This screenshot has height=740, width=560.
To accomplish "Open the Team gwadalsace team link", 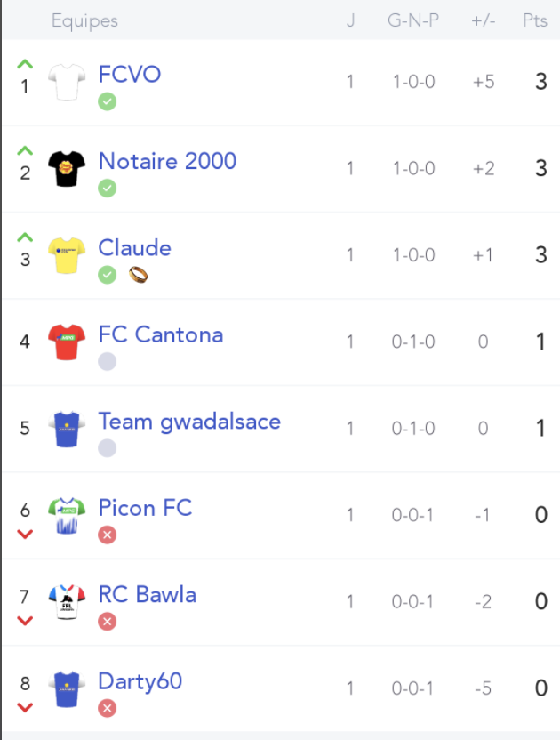I will tap(189, 422).
